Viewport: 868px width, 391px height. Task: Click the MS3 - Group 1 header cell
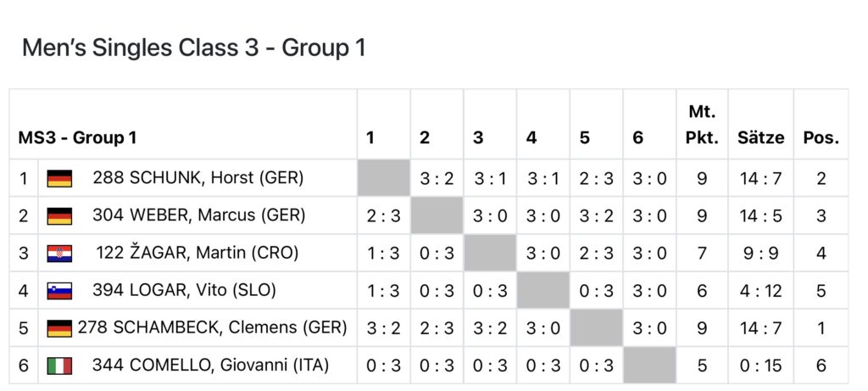[x=78, y=137]
